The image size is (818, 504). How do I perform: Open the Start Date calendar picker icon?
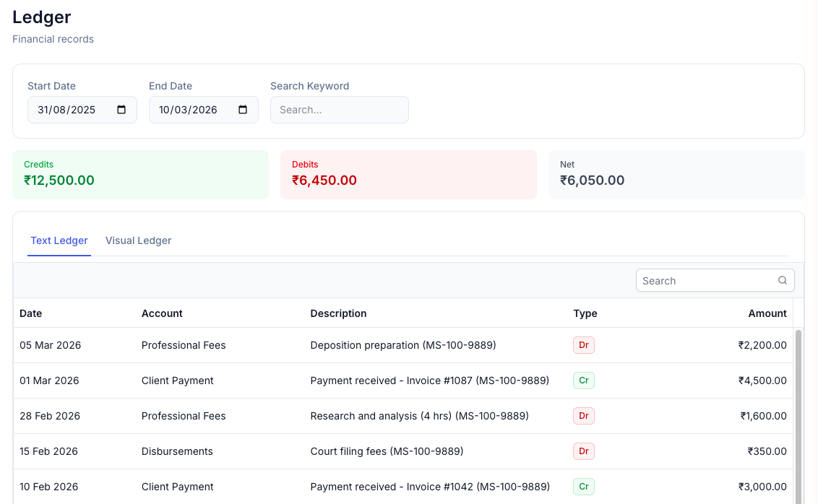tap(121, 110)
